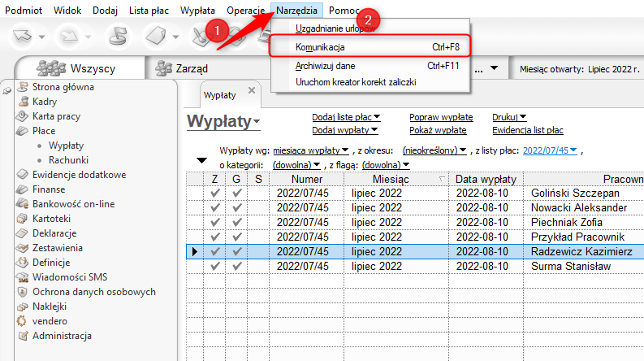This screenshot has width=644, height=361.
Task: Open miesiąca wypłaty filter dropdown
Action: 310,150
